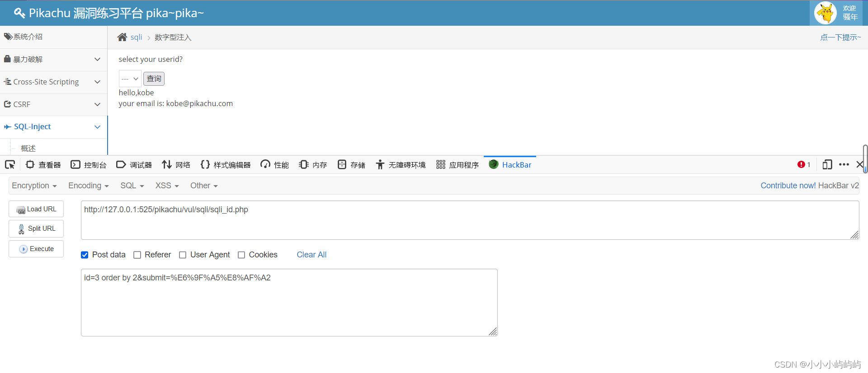Open the Performance (性能) devtools tab

[x=274, y=165]
